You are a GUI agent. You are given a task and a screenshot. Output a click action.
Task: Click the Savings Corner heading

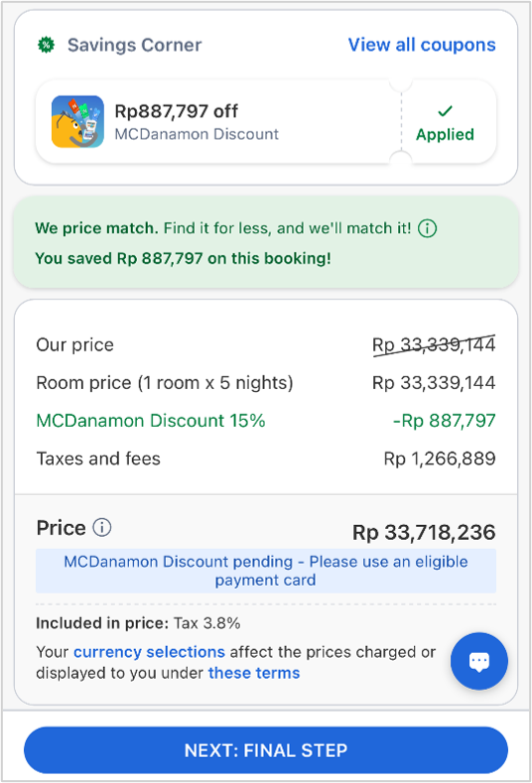[x=135, y=45]
